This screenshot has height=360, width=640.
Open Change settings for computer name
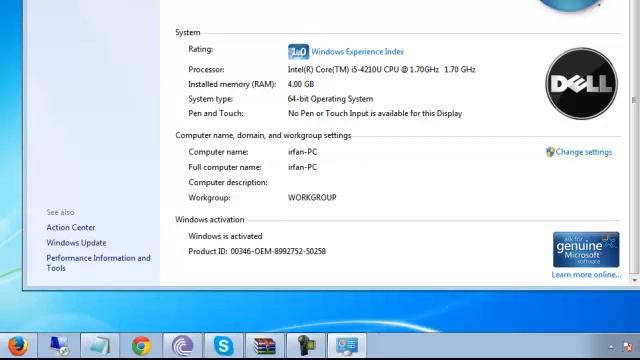click(x=584, y=152)
